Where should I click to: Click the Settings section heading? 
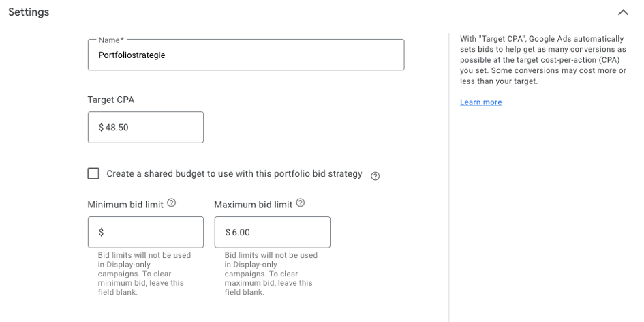tap(28, 12)
